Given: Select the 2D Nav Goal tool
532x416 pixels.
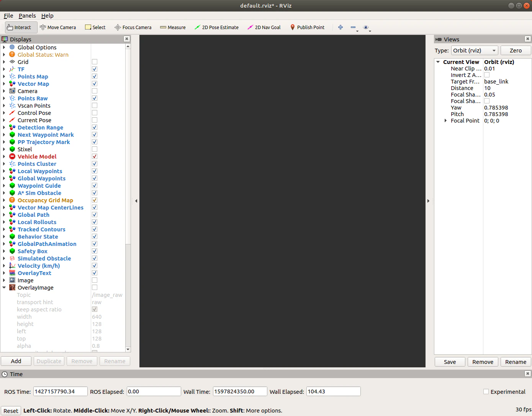Looking at the screenshot, I should (264, 27).
